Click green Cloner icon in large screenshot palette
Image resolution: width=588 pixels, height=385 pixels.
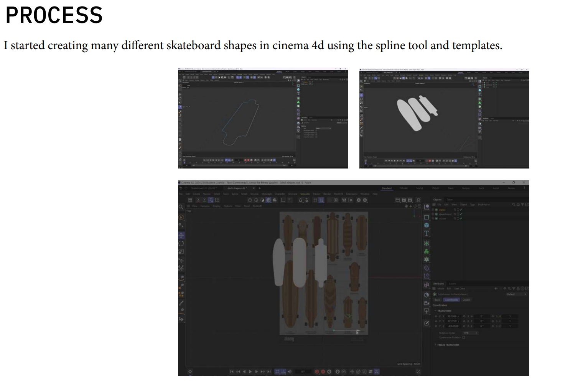point(427,251)
